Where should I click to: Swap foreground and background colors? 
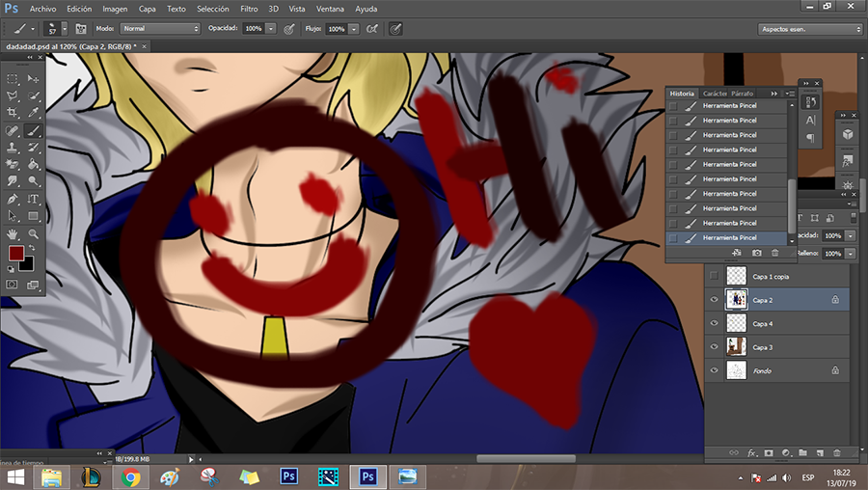click(31, 247)
